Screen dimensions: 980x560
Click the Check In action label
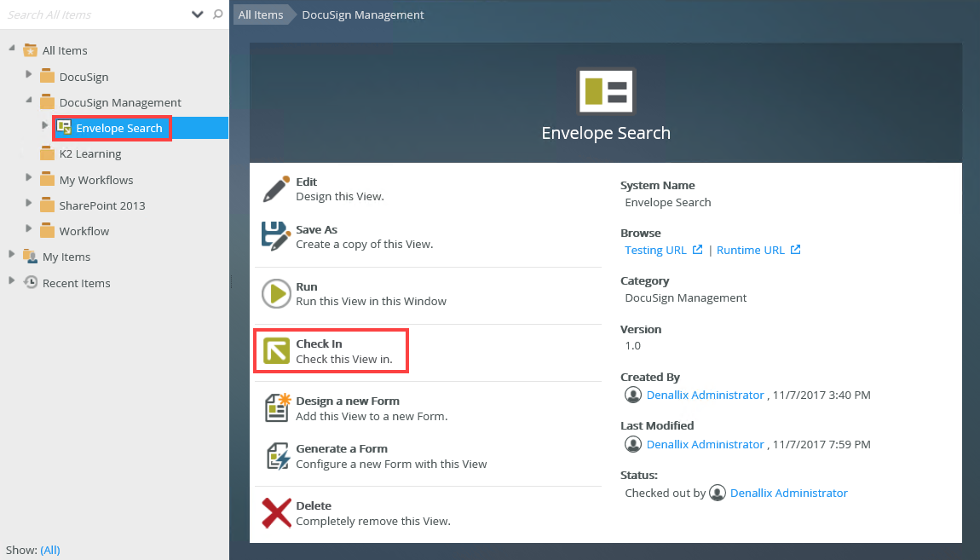tap(319, 344)
